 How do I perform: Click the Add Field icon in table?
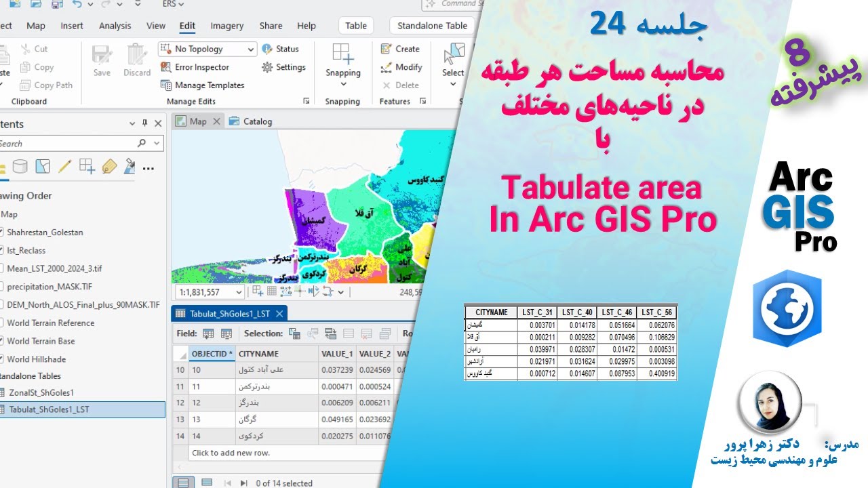coord(208,333)
